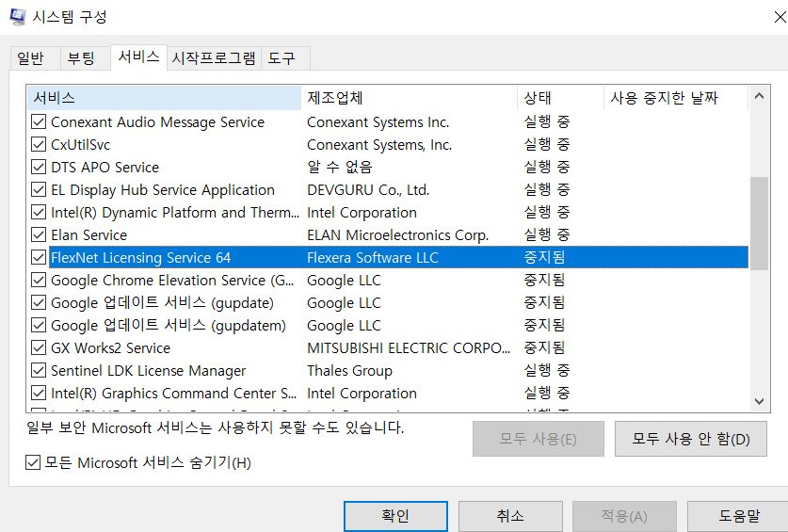
Task: Uncheck the GX Works2 Service checkbox
Action: (39, 348)
